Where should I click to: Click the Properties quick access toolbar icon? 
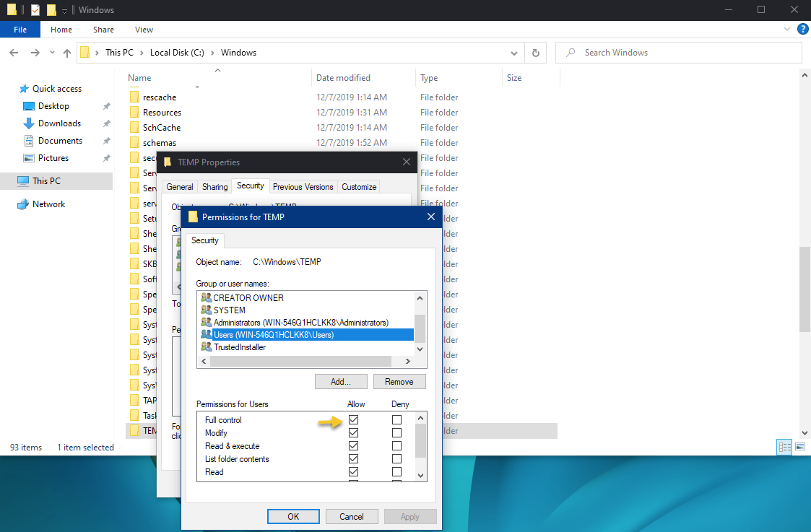point(35,10)
